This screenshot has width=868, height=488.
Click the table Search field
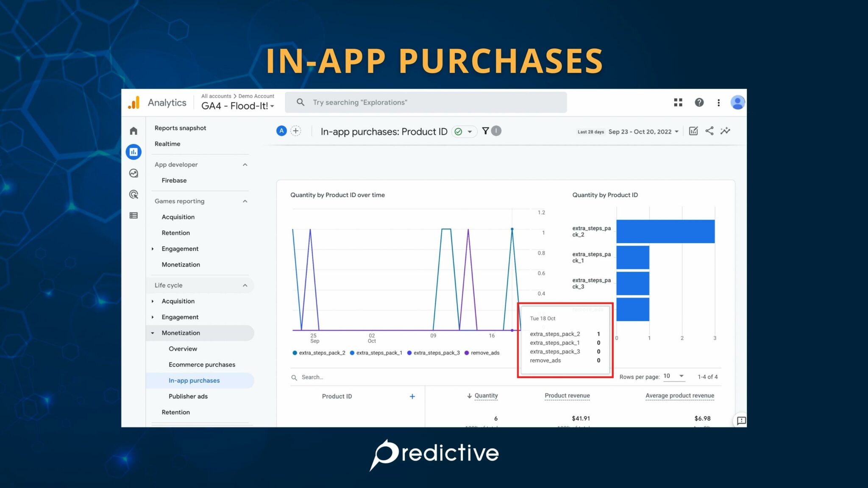[x=312, y=377]
